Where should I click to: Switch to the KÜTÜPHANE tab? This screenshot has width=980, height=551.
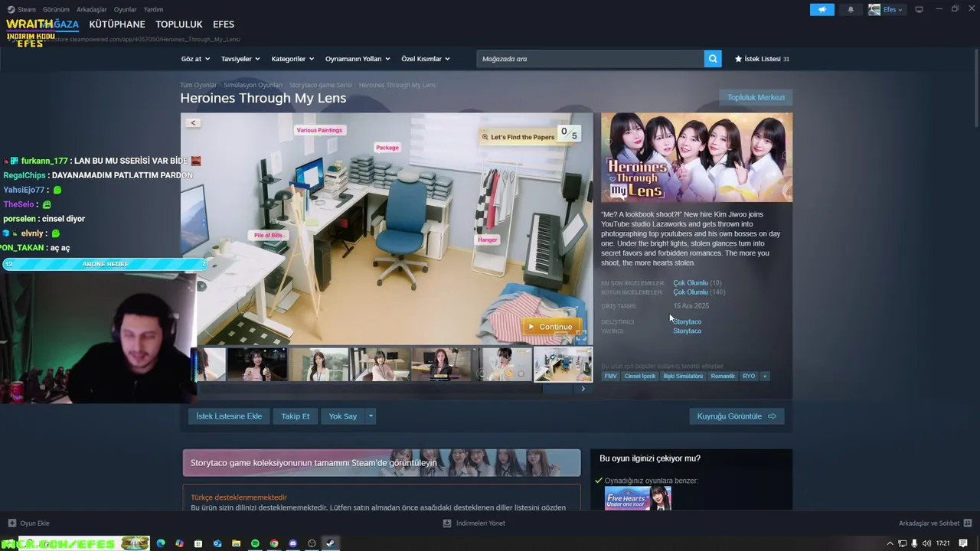pyautogui.click(x=117, y=24)
